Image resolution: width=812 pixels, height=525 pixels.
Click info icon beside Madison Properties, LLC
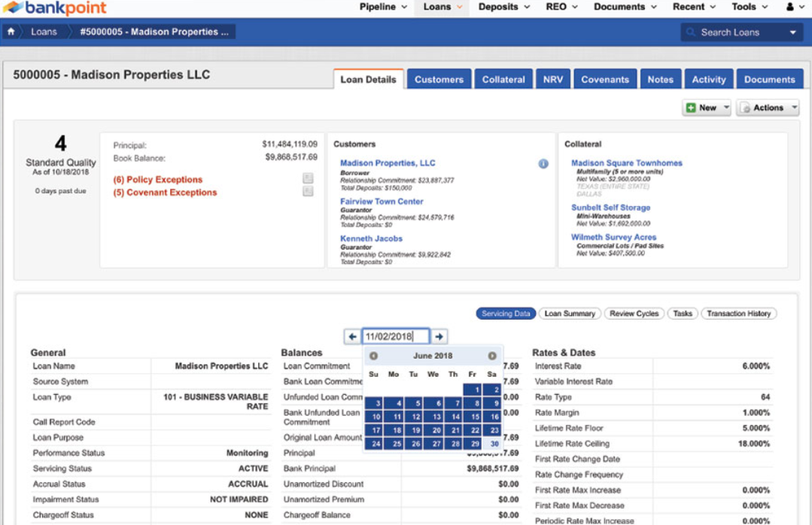(543, 164)
